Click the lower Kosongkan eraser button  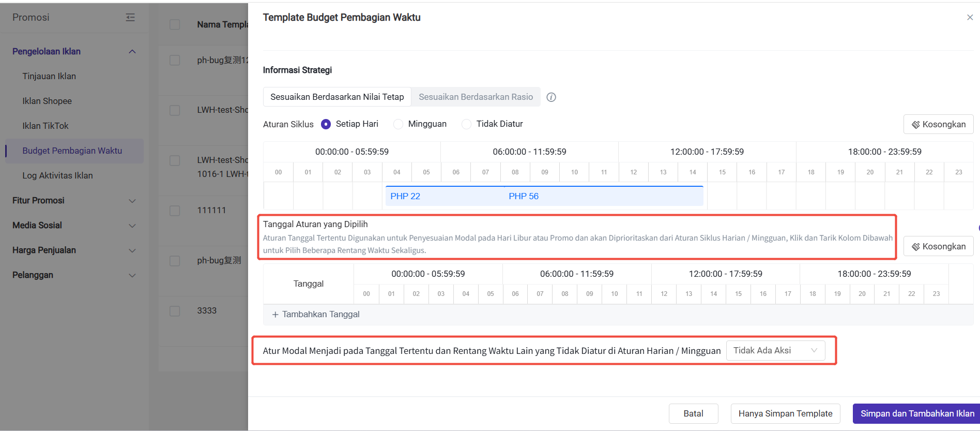point(938,247)
